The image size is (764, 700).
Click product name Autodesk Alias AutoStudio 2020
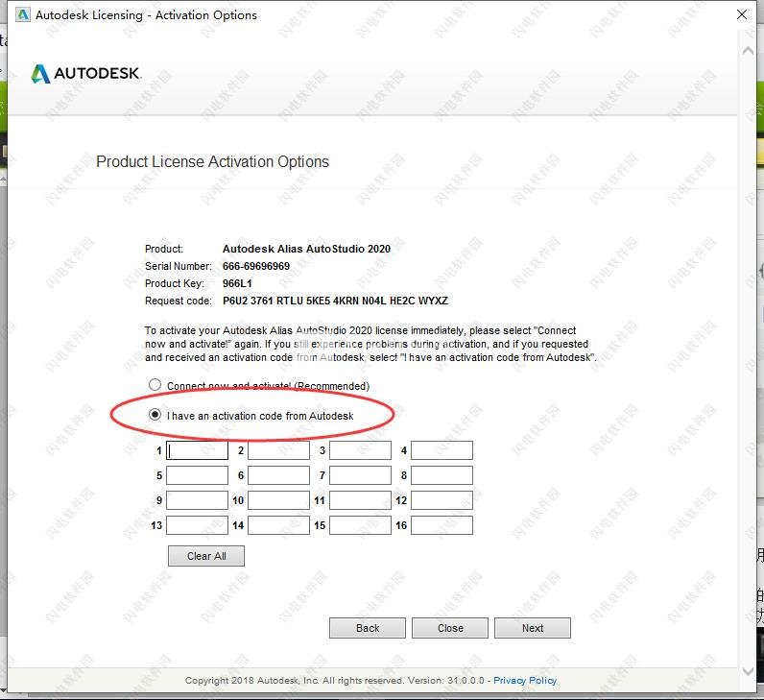[306, 249]
